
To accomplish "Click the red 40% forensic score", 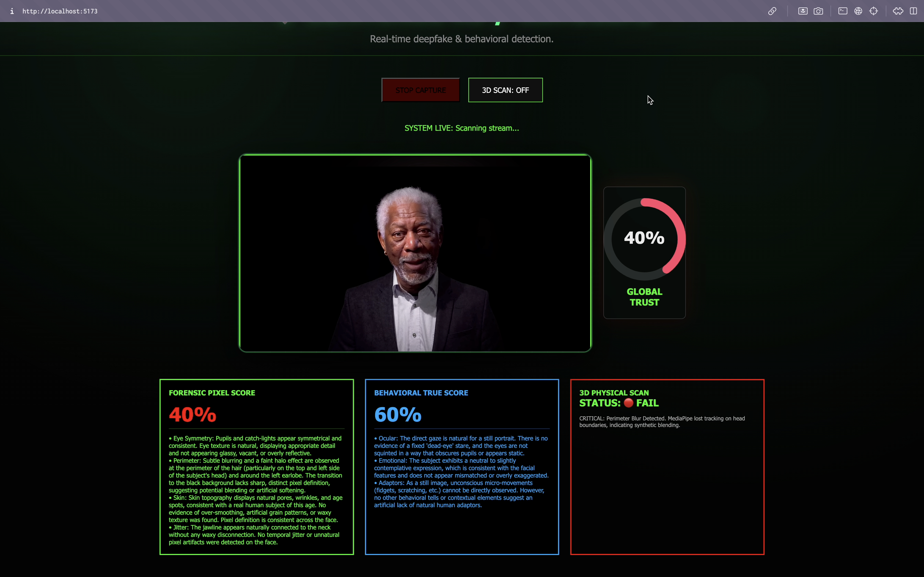I will coord(193,414).
